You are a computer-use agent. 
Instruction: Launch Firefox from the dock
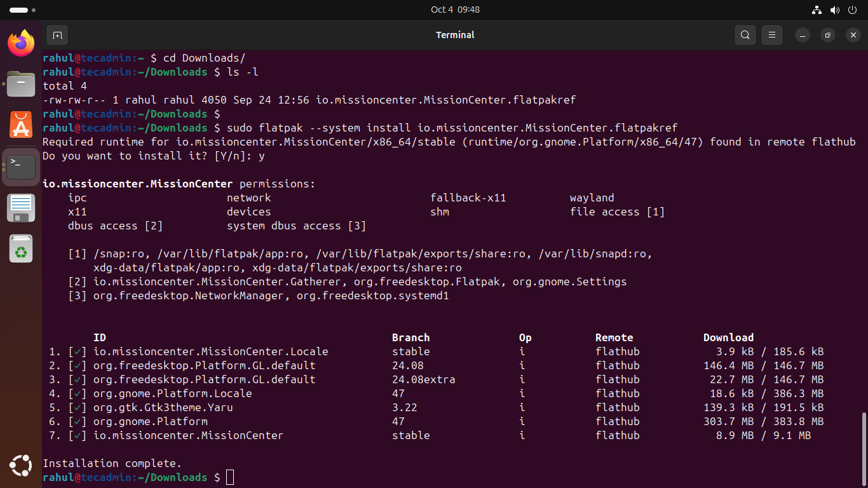[21, 43]
